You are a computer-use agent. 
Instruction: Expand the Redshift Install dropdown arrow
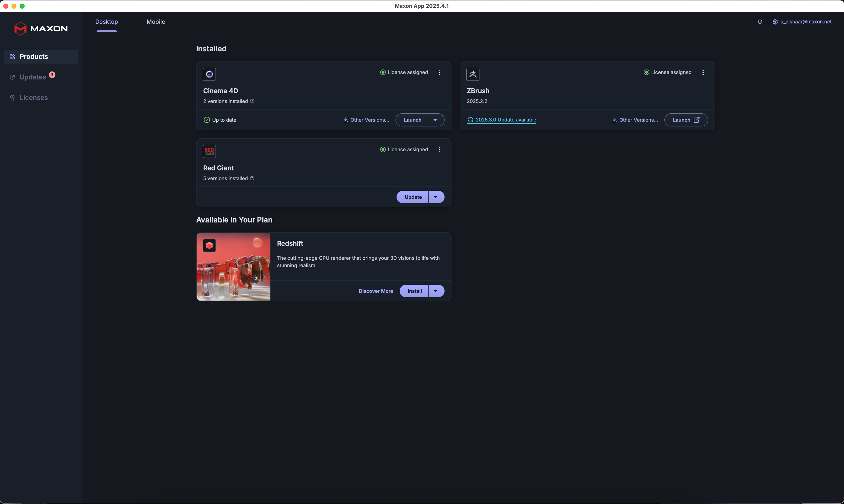pyautogui.click(x=436, y=291)
